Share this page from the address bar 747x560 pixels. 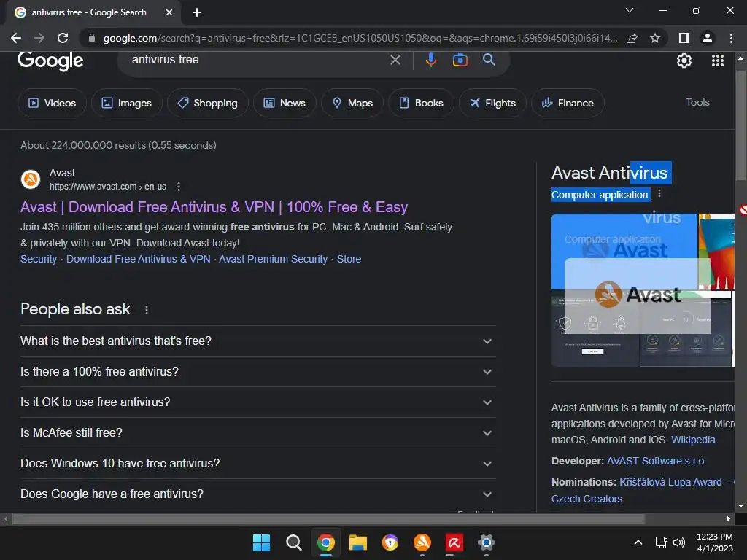[632, 38]
